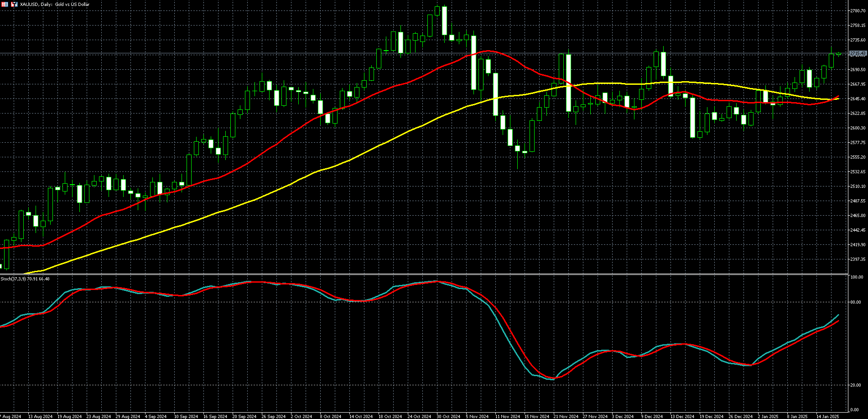Click the 2600.30 price level on the scale

coord(858,128)
